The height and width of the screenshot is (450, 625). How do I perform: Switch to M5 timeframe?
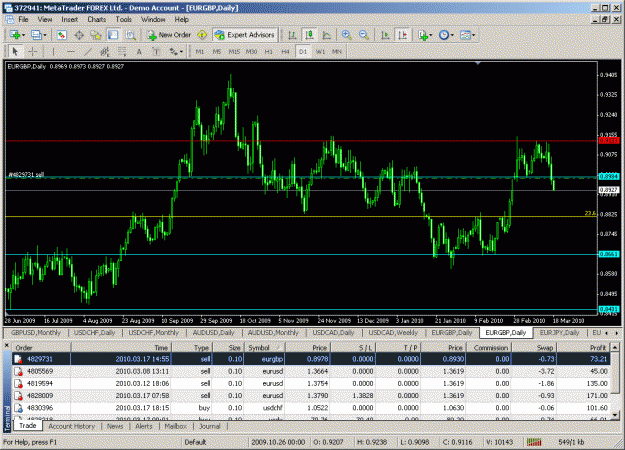[216, 51]
